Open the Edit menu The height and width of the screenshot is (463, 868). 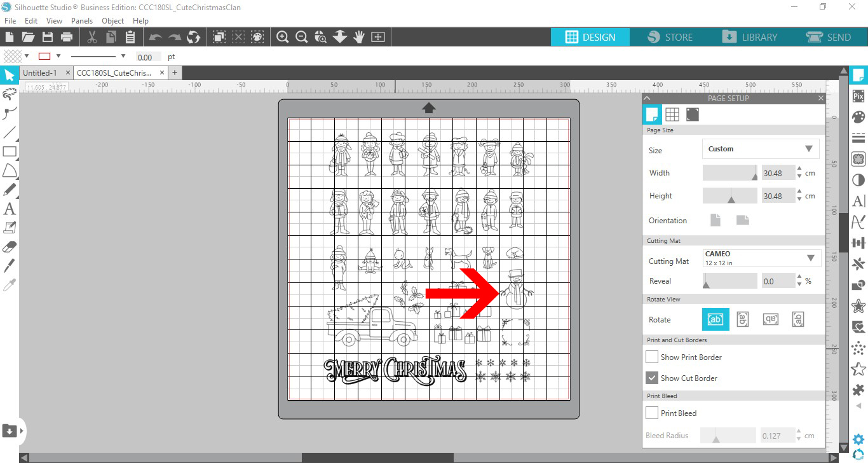coord(31,20)
